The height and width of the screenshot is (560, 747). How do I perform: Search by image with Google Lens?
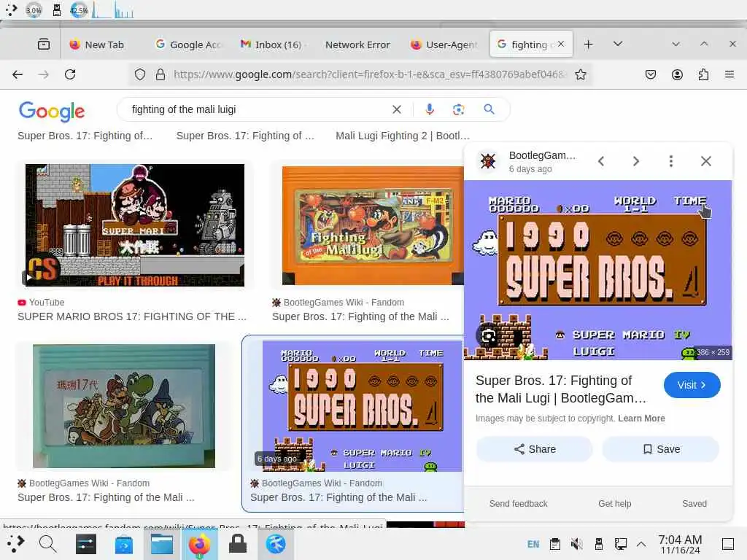pyautogui.click(x=458, y=109)
